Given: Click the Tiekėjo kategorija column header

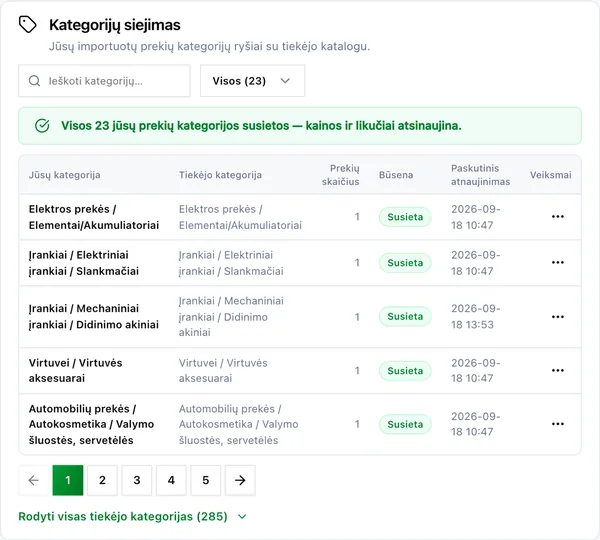Looking at the screenshot, I should coord(220,175).
